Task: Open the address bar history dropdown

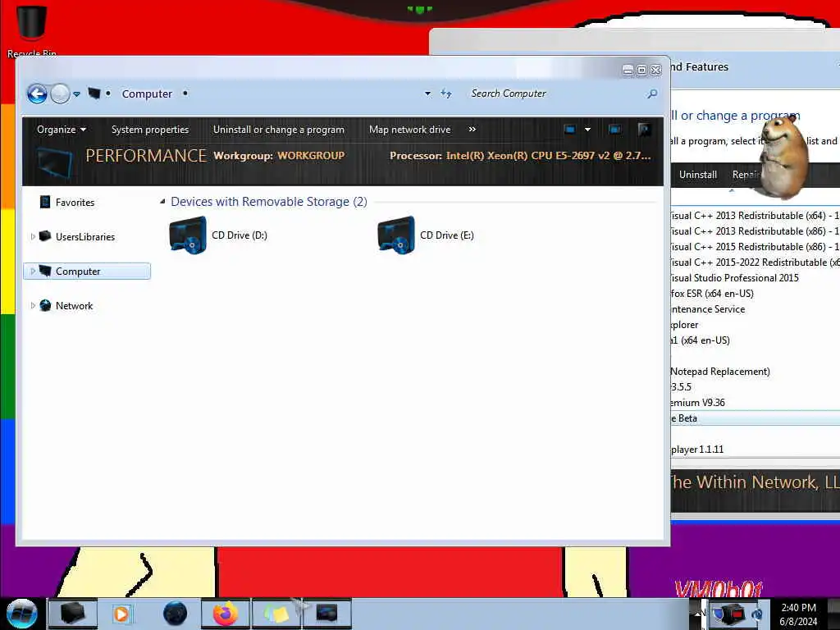Action: (427, 94)
